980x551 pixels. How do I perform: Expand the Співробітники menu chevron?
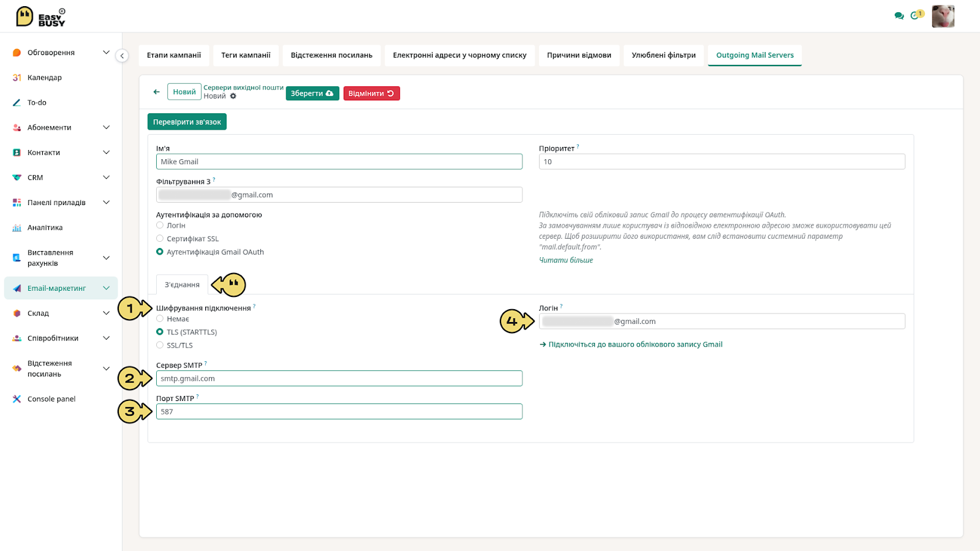click(106, 338)
